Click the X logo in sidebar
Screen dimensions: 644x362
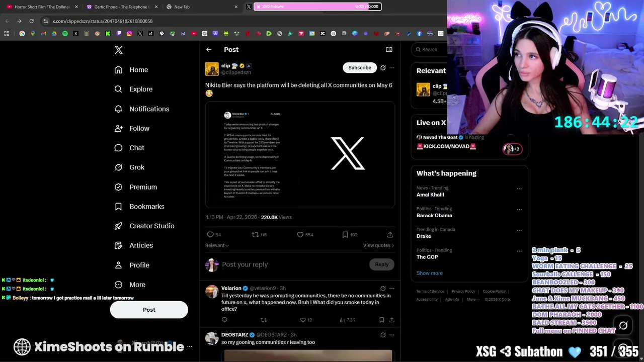(x=119, y=50)
